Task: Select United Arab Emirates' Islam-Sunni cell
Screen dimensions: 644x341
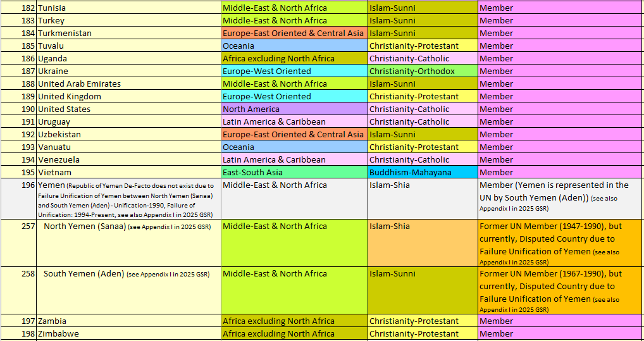Action: tap(423, 84)
